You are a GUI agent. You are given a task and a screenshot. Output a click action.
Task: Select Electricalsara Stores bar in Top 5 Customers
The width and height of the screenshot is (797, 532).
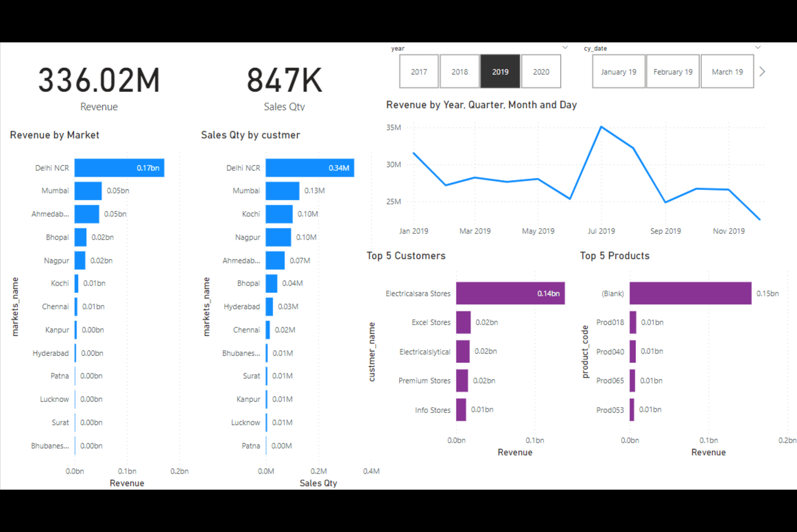(x=510, y=293)
